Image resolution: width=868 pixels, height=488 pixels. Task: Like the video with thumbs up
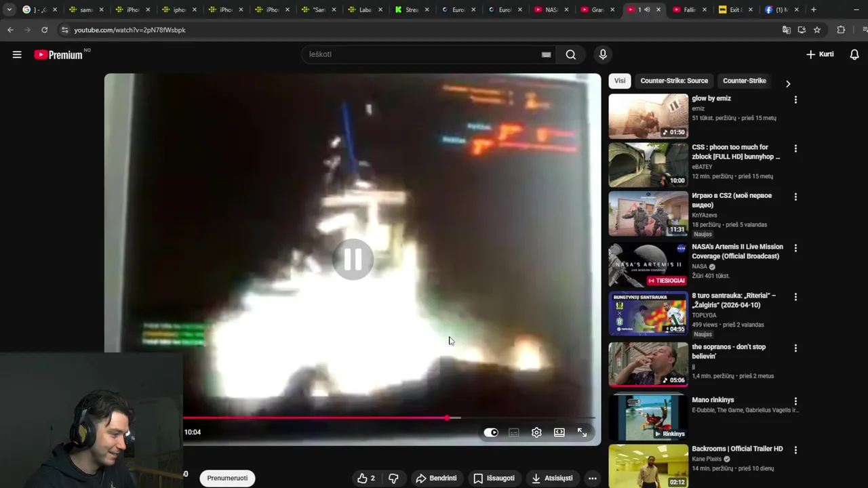coord(366,479)
